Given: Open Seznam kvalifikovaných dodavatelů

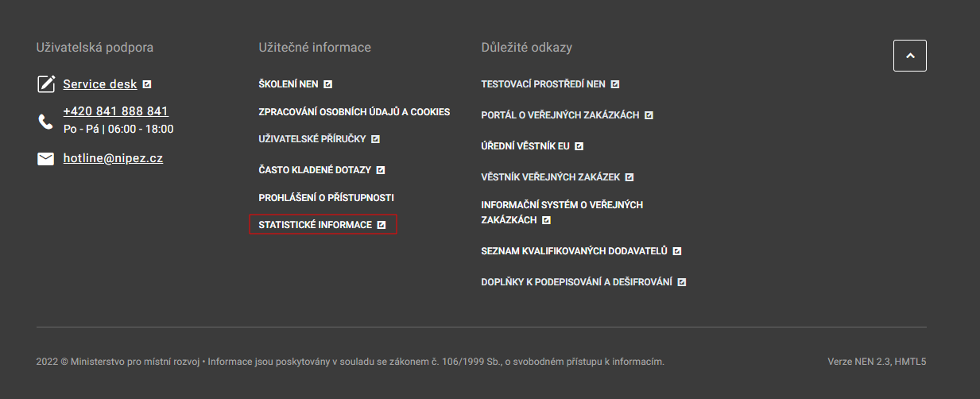Looking at the screenshot, I should point(575,251).
